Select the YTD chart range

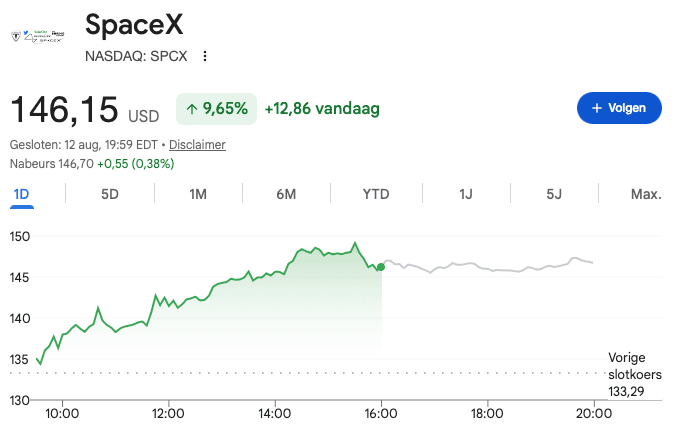(x=376, y=194)
